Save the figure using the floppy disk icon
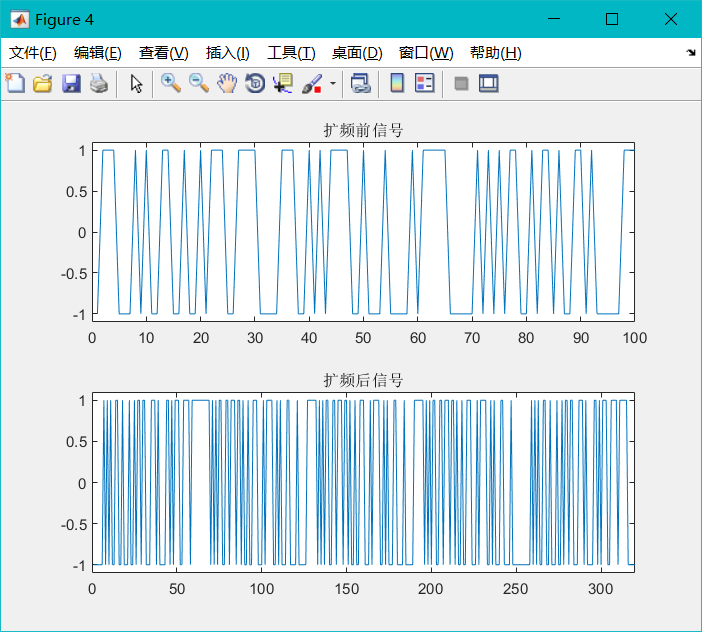 click(71, 83)
